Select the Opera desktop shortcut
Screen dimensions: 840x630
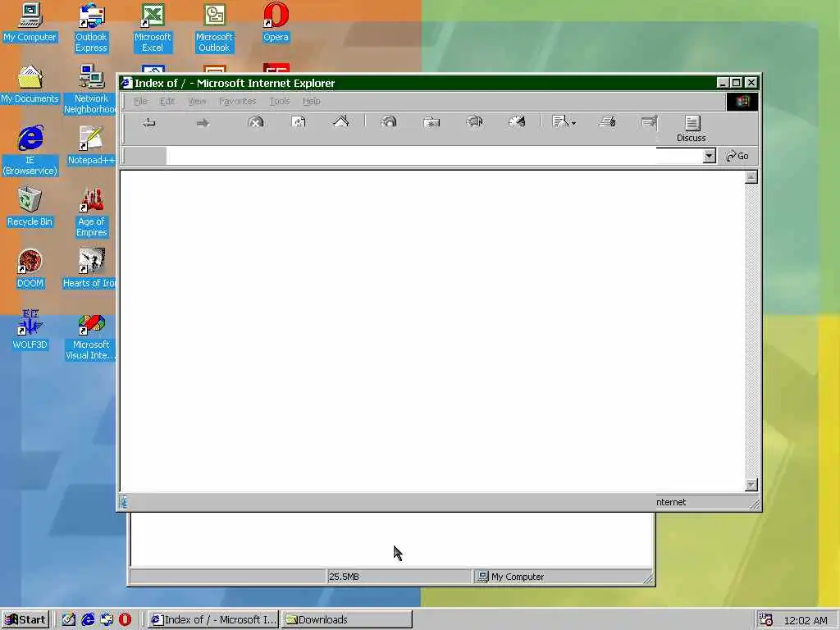(x=276, y=23)
